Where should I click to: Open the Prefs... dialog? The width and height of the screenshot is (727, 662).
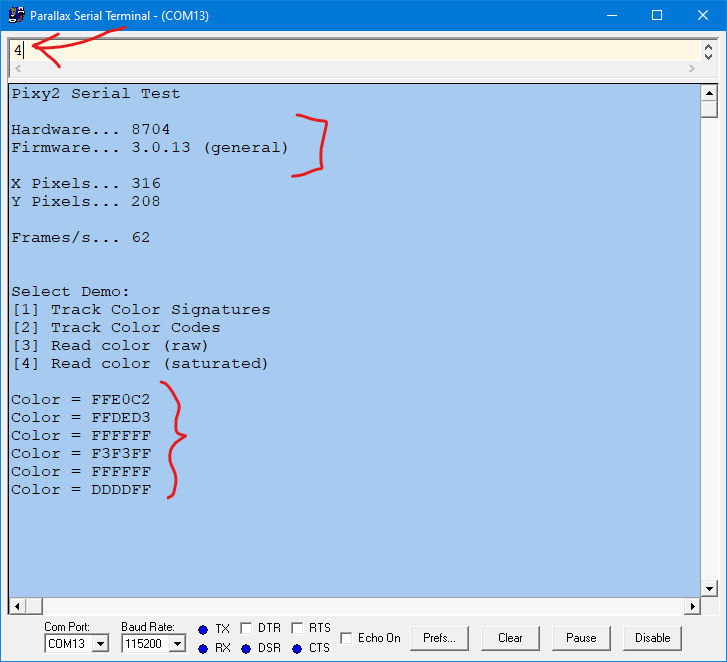pyautogui.click(x=438, y=638)
